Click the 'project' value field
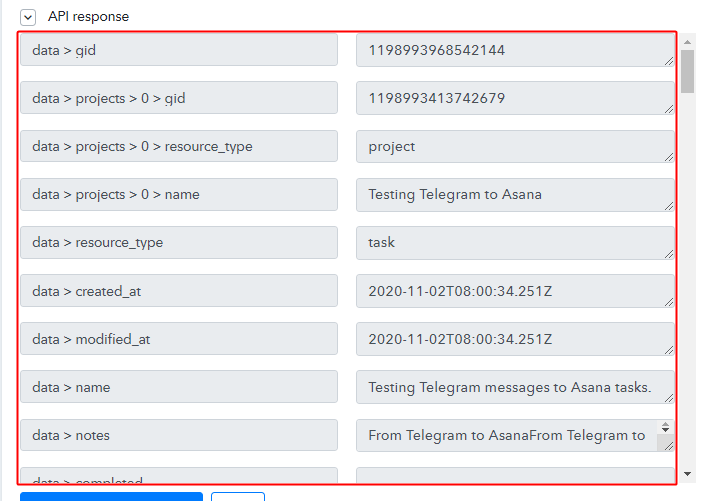Image resolution: width=726 pixels, height=501 pixels. [515, 146]
